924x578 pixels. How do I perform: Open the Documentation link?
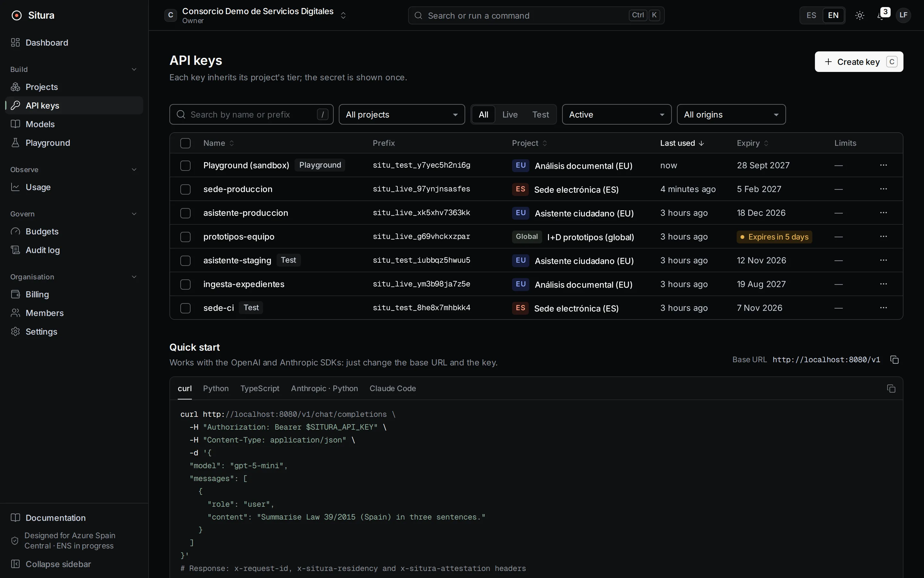pyautogui.click(x=74, y=518)
